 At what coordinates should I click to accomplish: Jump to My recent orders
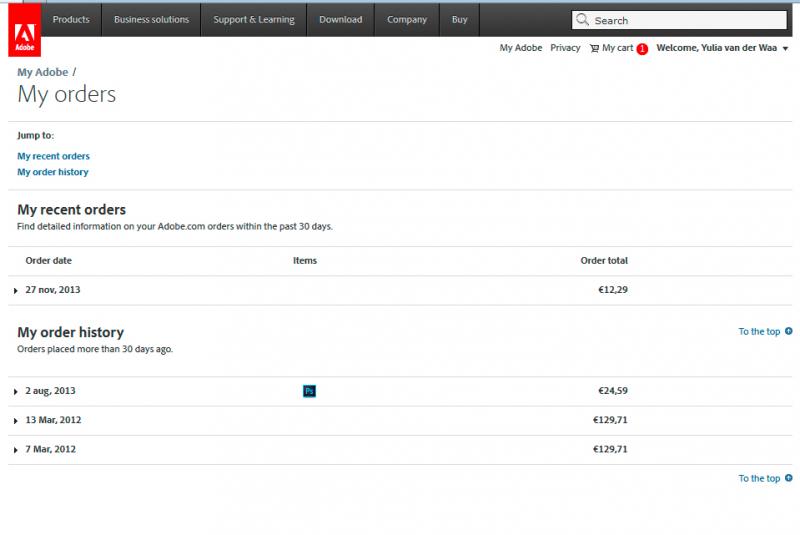pos(53,156)
